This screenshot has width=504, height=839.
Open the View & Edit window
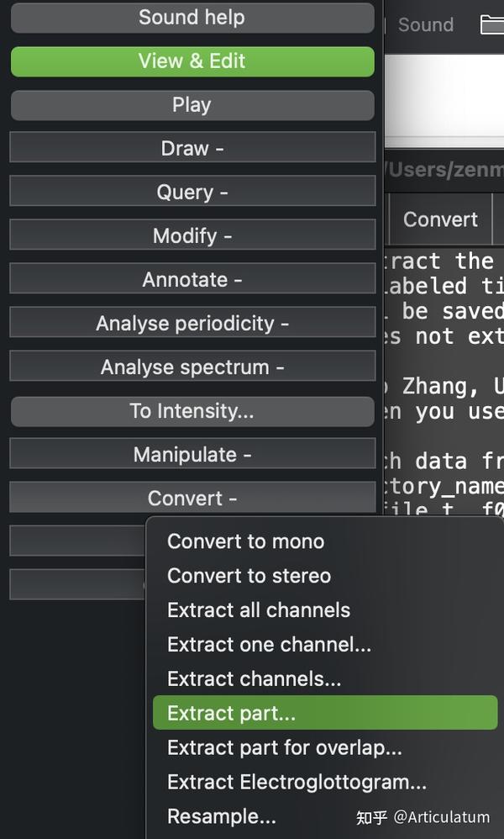click(x=192, y=61)
